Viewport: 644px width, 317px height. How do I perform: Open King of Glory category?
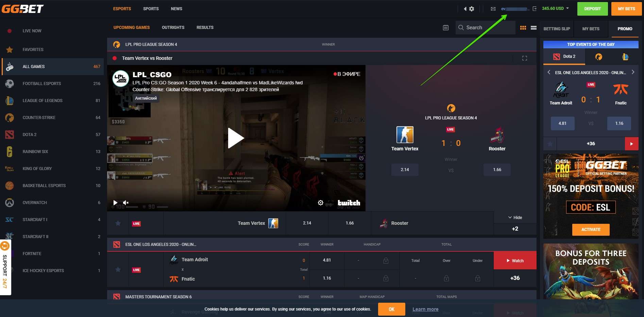pos(53,169)
